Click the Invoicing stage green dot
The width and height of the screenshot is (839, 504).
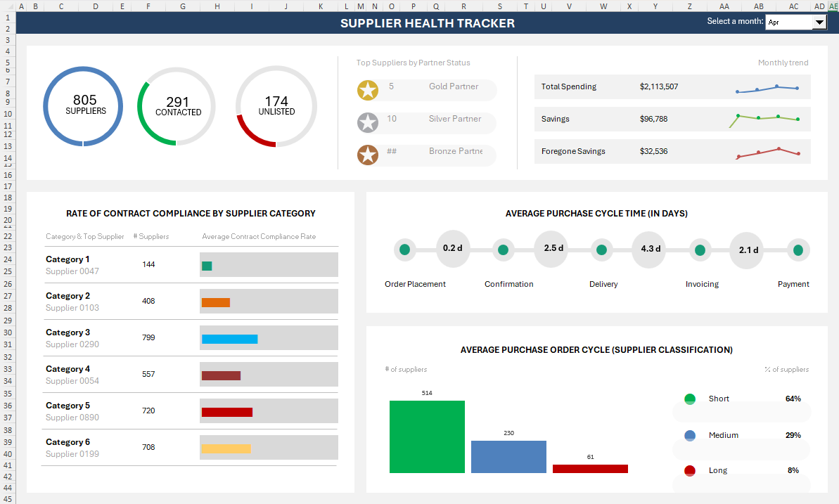pyautogui.click(x=700, y=250)
